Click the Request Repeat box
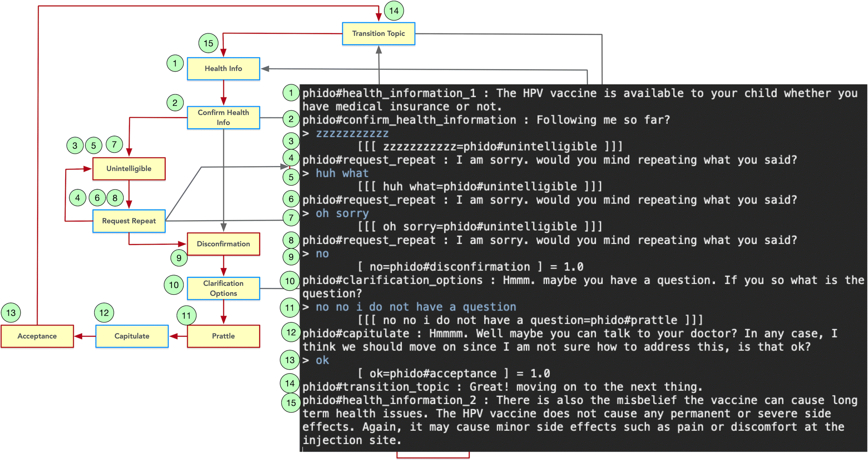The height and width of the screenshot is (460, 868). click(x=129, y=221)
